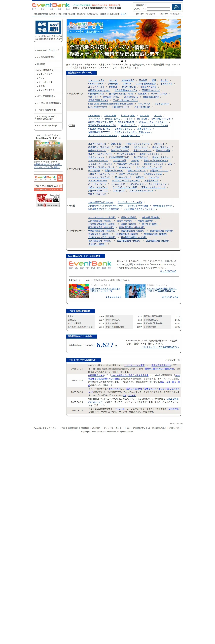Open データ活用をご検討の方へ sidebar item
This screenshot has width=215, height=644.
[x=49, y=103]
